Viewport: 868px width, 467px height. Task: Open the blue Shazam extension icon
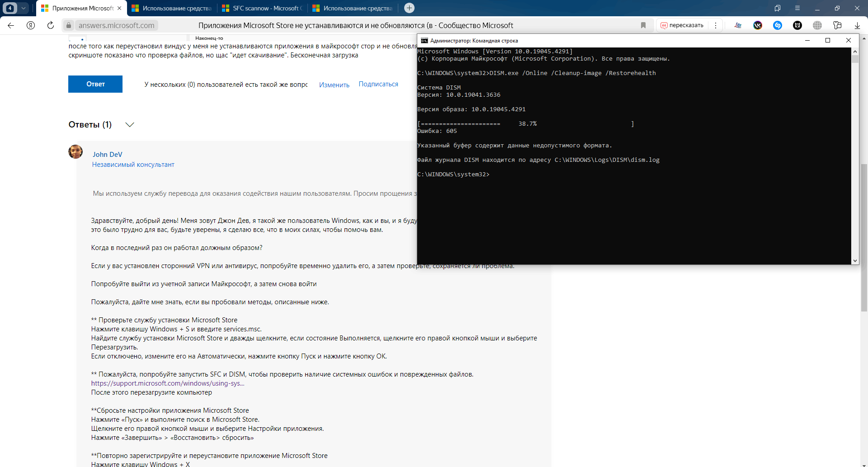(x=778, y=25)
